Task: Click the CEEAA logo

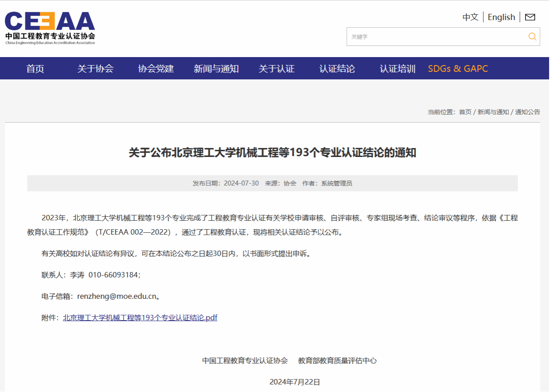Action: coord(50,28)
